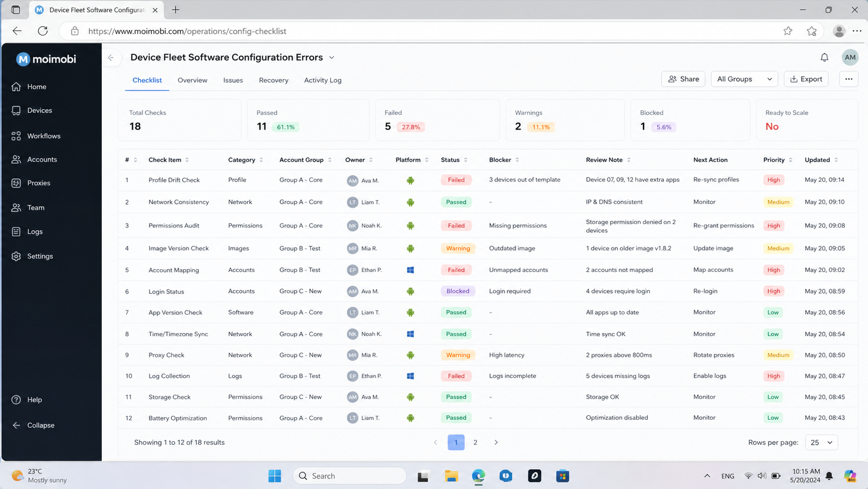Go to page 2 of results
Image resolution: width=868 pixels, height=489 pixels.
475,443
